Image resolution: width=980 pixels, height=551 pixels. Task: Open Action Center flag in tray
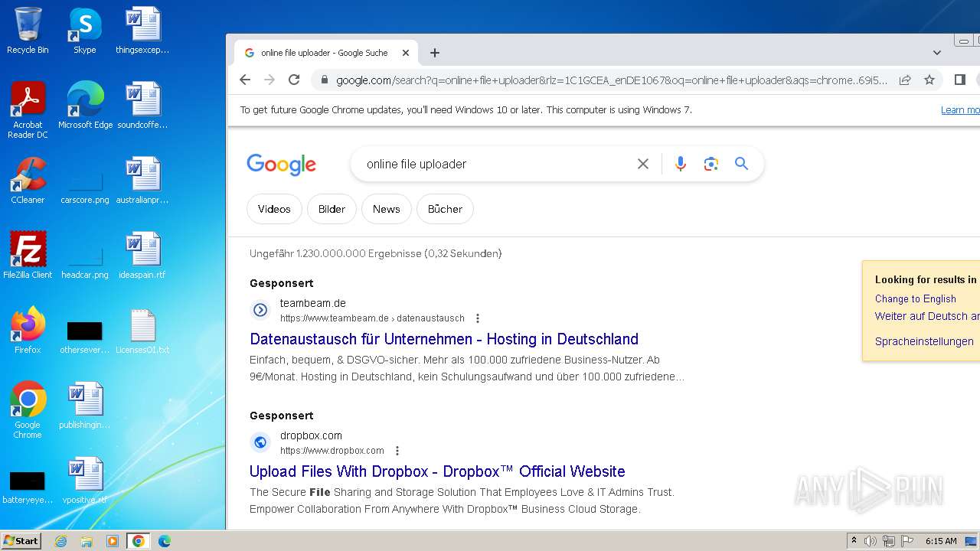tap(907, 541)
